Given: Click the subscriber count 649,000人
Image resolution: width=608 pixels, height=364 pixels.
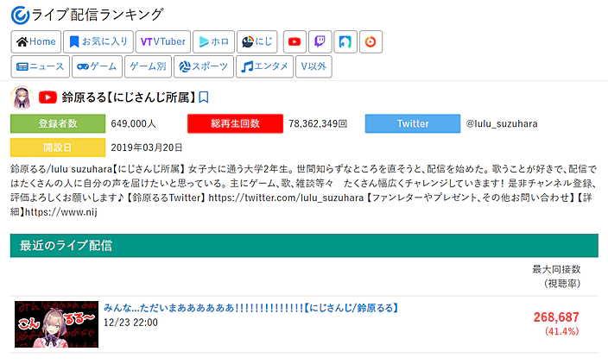Looking at the screenshot, I should coord(133,124).
